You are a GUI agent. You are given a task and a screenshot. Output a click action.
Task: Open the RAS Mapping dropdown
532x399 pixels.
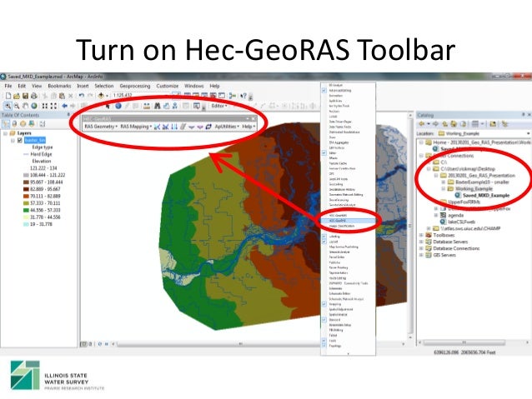point(136,127)
